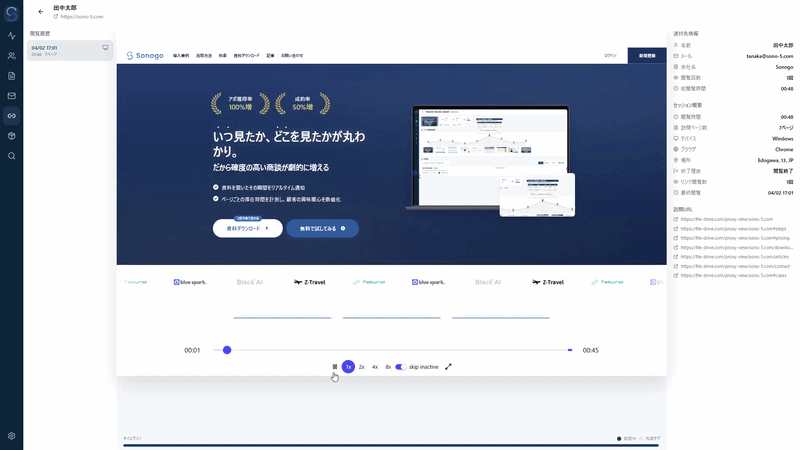Click the ログイン link
Screen dimensions: 800x450
(x=610, y=56)
